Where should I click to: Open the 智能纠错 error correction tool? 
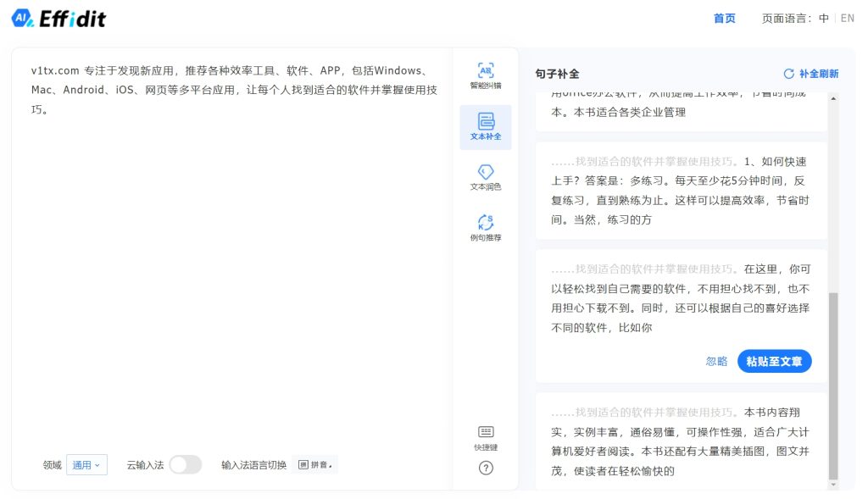486,75
